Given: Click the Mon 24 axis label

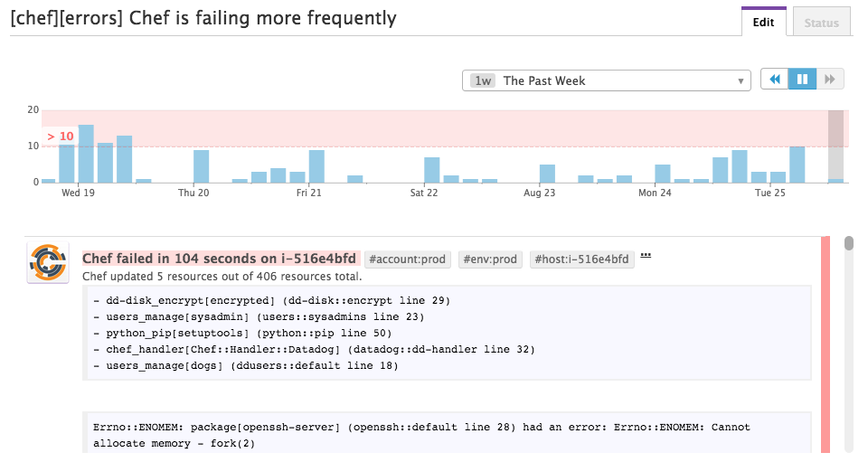Looking at the screenshot, I should 655,193.
